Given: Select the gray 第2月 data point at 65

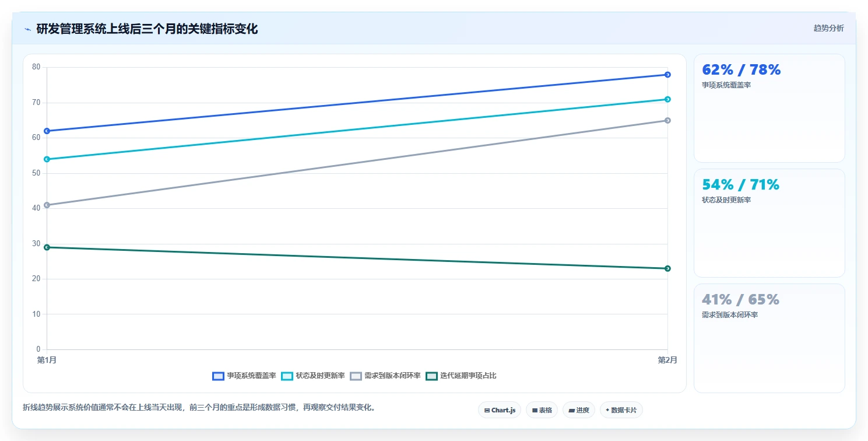Looking at the screenshot, I should (667, 120).
